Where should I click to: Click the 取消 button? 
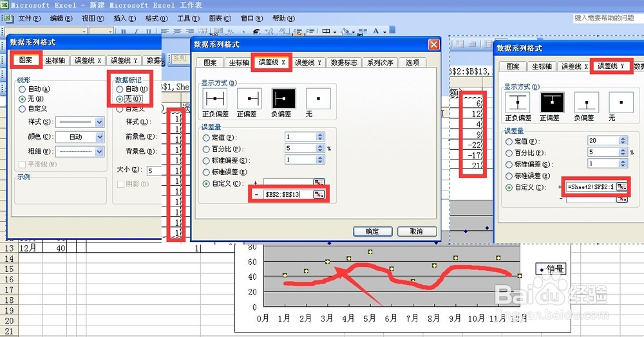417,232
